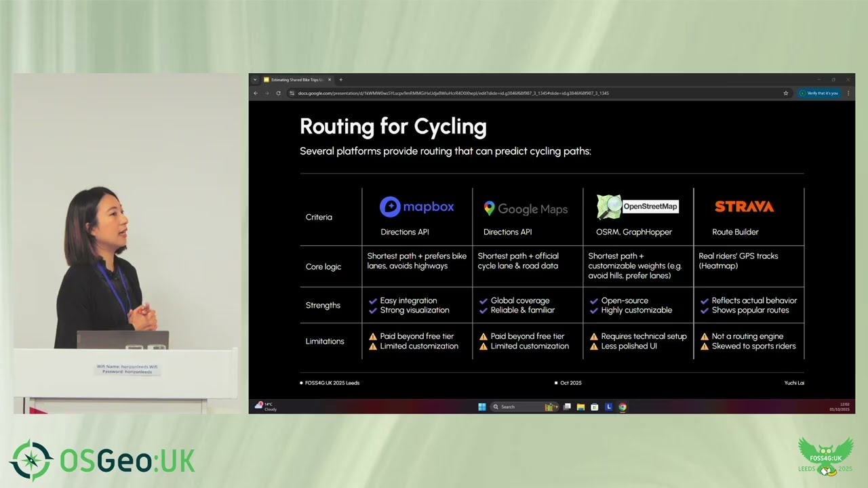Open the tab search dropdown arrow
The width and height of the screenshot is (868, 488).
(255, 79)
